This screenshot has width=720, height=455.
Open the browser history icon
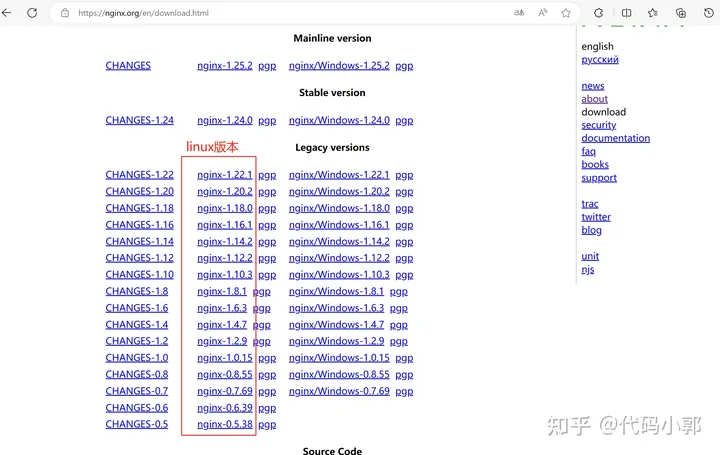tap(709, 13)
